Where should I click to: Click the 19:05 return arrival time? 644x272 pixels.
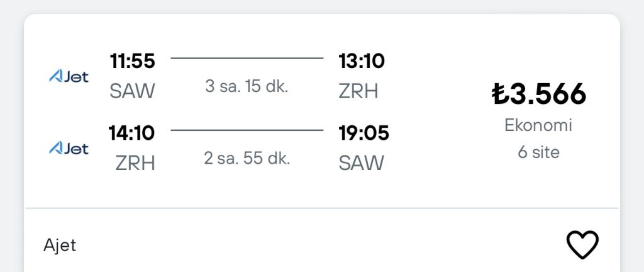click(364, 133)
